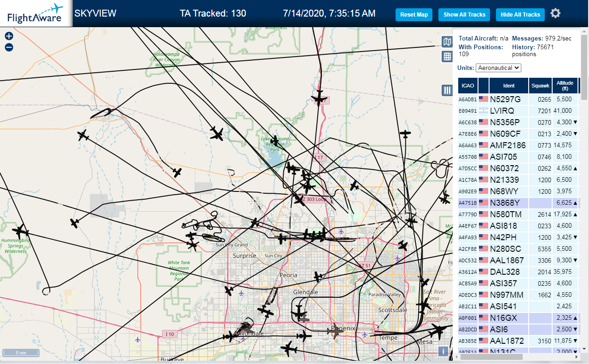Select the LVIRQ aircraft row
The image size is (589, 364).
point(519,110)
